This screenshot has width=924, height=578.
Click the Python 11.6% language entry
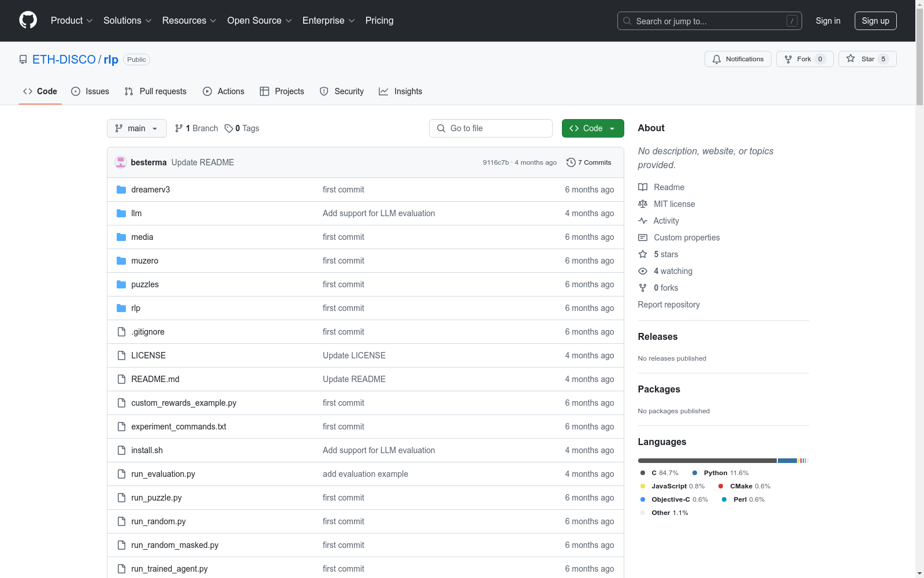click(x=721, y=473)
